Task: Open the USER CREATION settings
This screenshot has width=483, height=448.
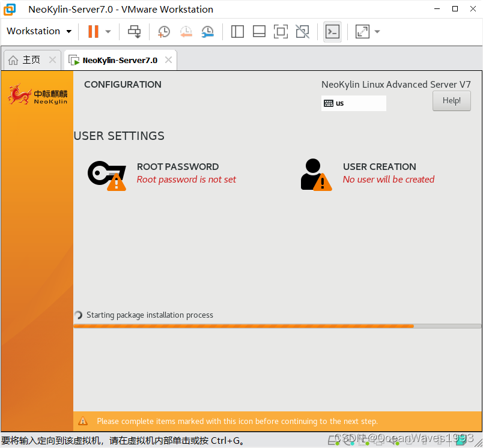Action: click(x=368, y=174)
